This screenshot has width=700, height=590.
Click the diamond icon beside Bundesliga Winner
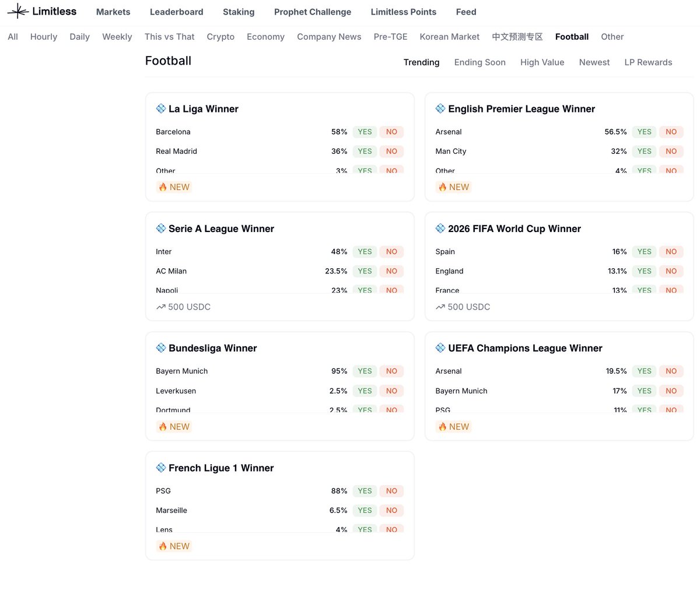(161, 347)
